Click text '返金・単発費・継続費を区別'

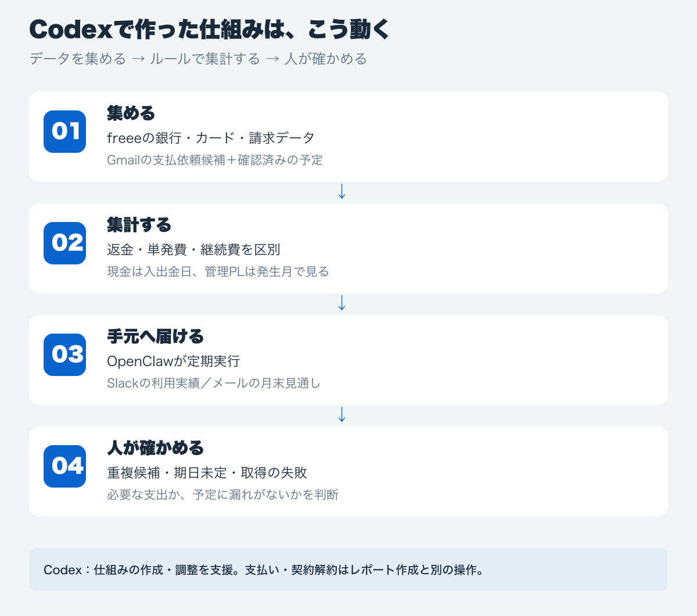point(193,249)
